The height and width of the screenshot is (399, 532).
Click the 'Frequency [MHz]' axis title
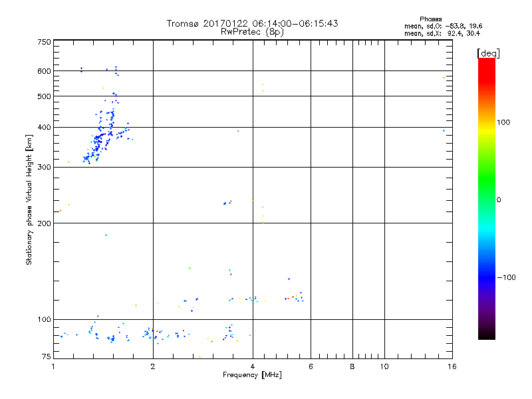(252, 375)
